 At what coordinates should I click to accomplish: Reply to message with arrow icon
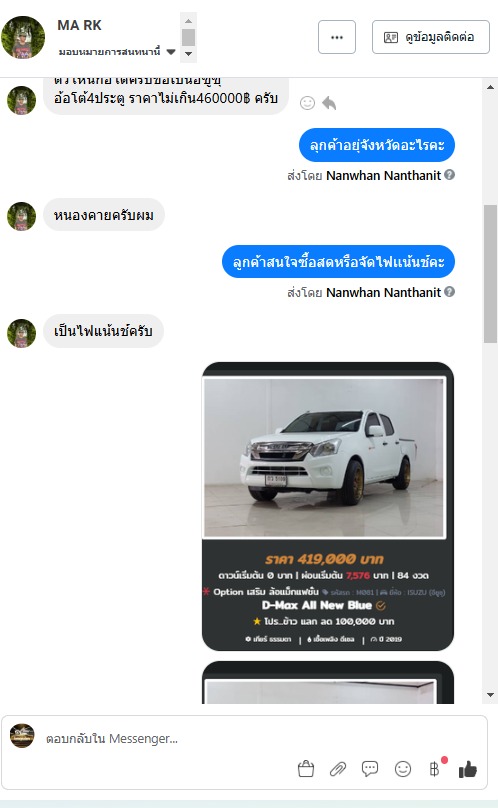(x=329, y=103)
